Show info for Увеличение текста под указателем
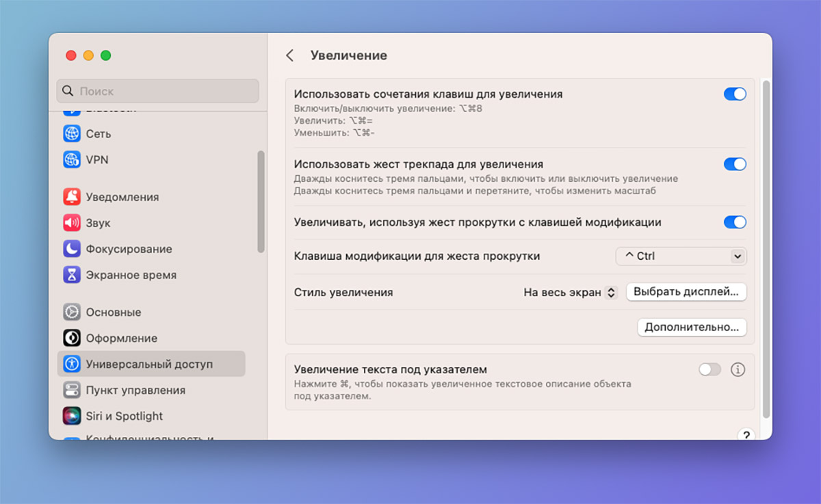 (738, 370)
